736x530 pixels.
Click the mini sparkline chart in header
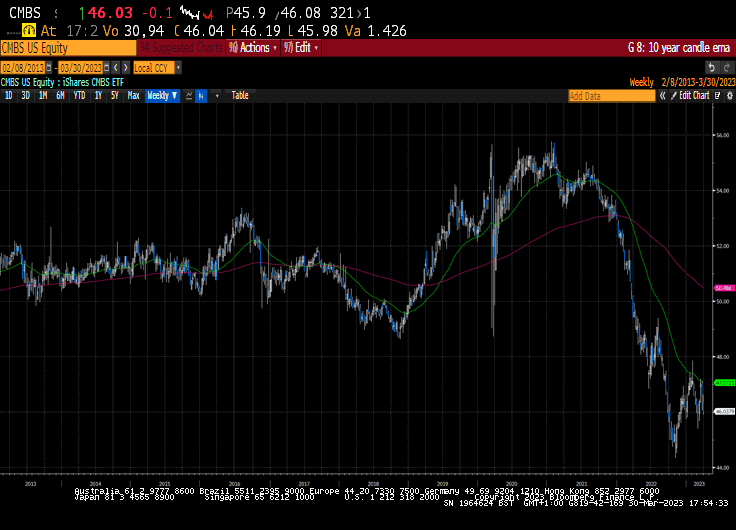click(x=197, y=13)
